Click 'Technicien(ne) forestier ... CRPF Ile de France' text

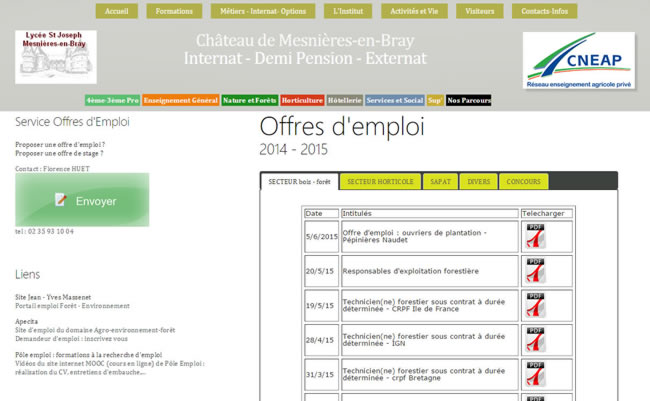[424, 305]
